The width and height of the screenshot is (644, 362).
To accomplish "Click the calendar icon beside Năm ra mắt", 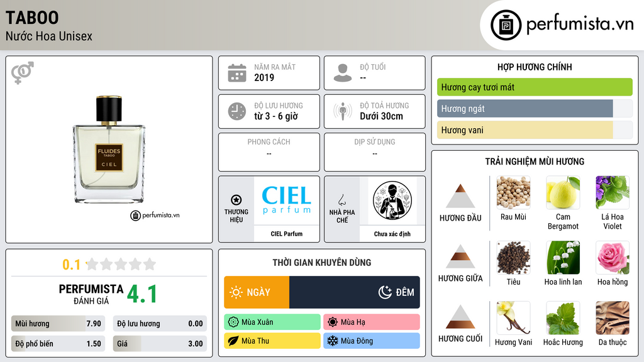I will [237, 73].
